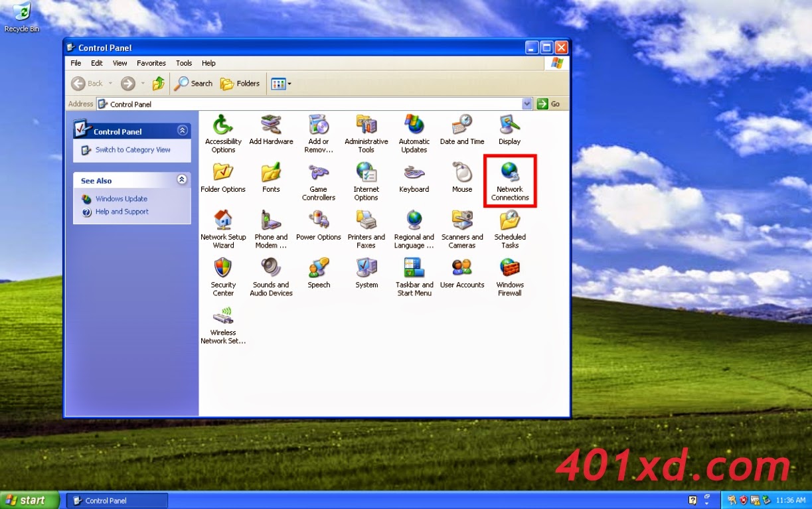Image resolution: width=812 pixels, height=509 pixels.
Task: Collapse the See Also pane
Action: click(x=182, y=180)
